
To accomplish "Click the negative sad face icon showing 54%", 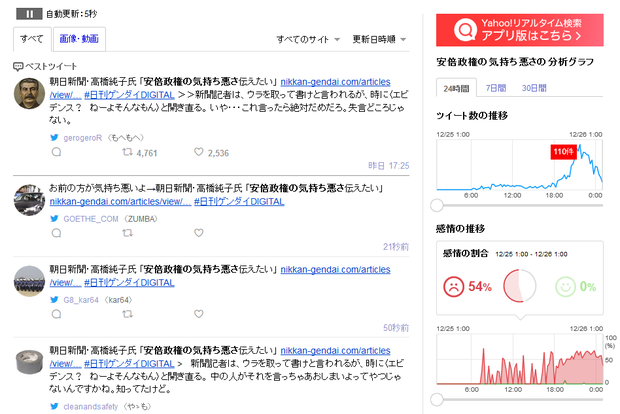I will tap(453, 287).
